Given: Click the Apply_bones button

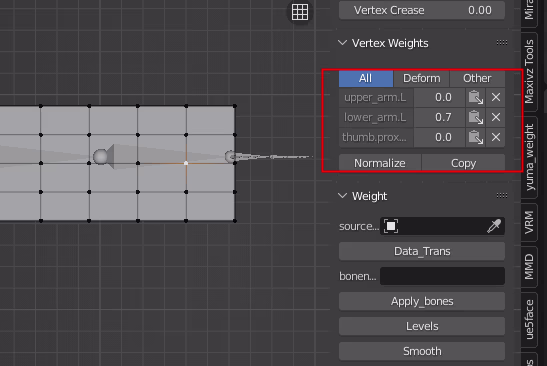Looking at the screenshot, I should [x=422, y=301].
